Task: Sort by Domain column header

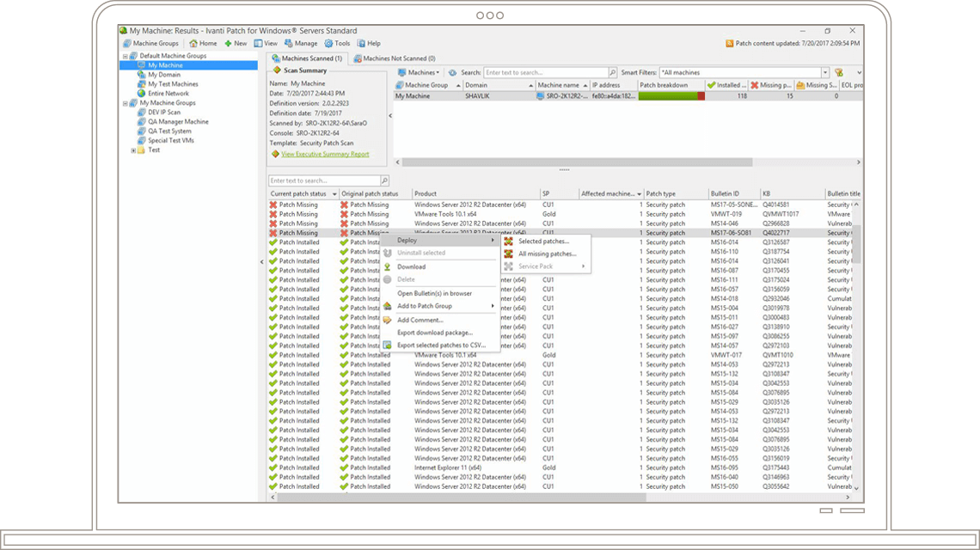Action: click(498, 85)
